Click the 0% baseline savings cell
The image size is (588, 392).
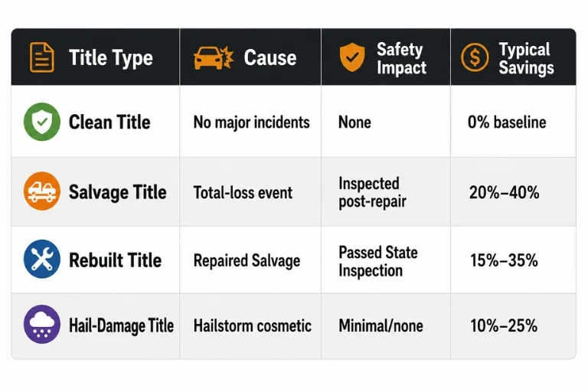tap(507, 122)
